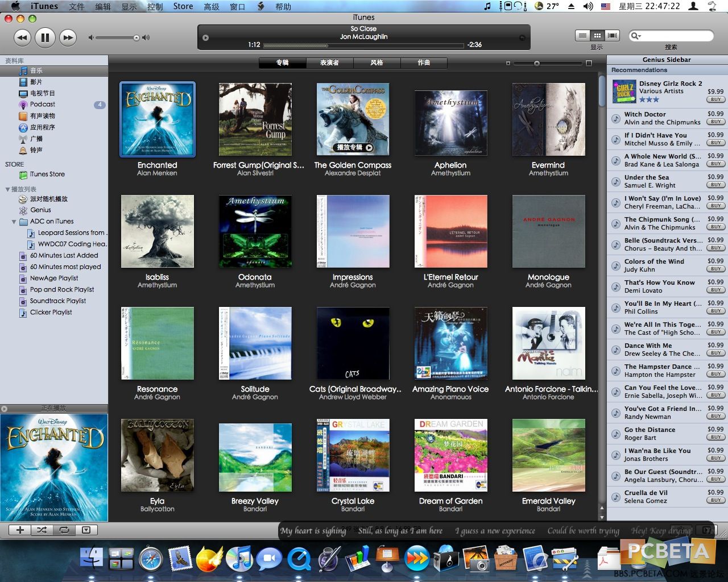This screenshot has height=582, width=728.
Task: Open QuickTime Player in the Dock
Action: 299,559
